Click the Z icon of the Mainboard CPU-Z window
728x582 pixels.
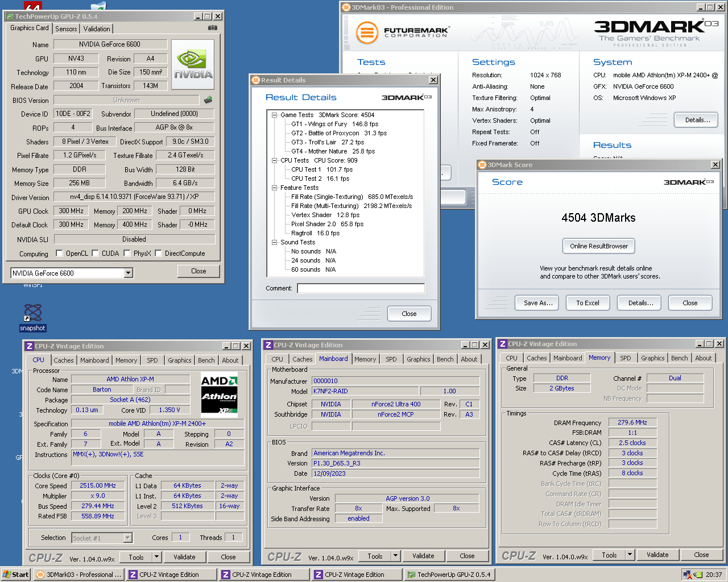click(268, 345)
